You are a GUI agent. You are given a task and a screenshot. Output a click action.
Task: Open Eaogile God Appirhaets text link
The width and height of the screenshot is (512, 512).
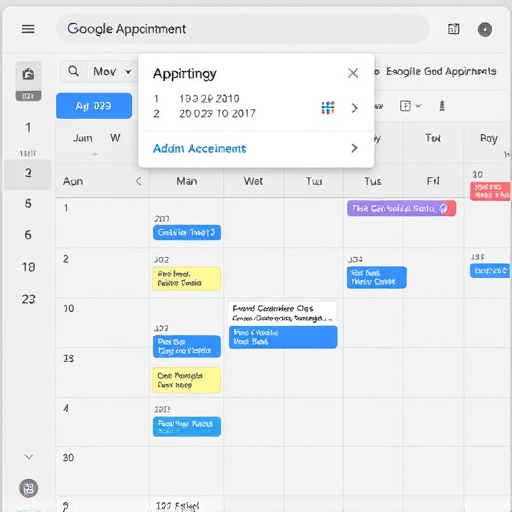(x=441, y=71)
